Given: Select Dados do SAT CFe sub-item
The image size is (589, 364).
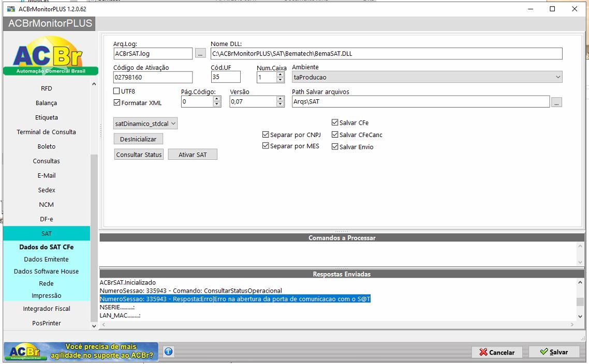Looking at the screenshot, I should [47, 247].
